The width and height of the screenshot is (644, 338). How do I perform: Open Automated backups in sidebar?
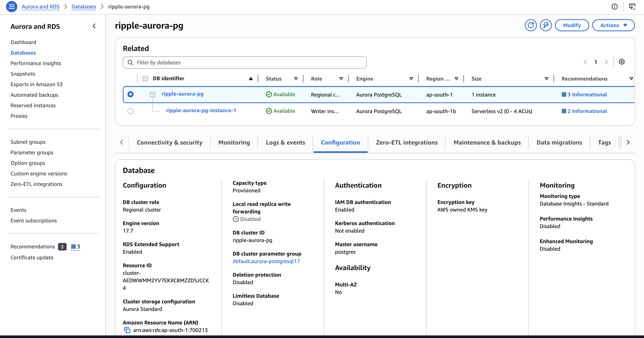point(34,95)
